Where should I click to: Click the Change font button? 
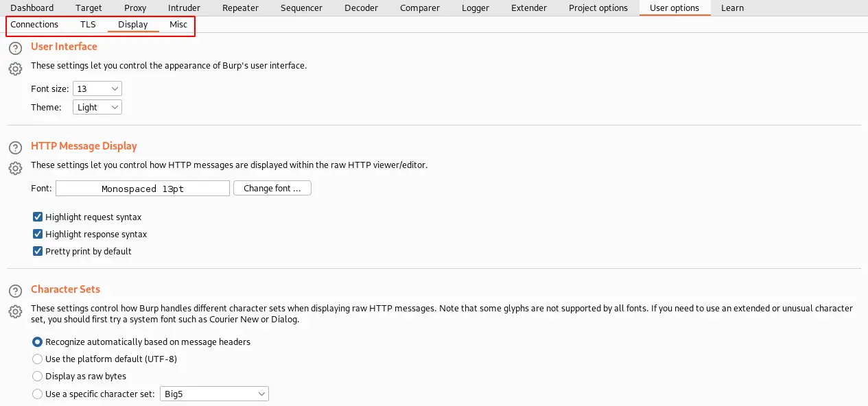pyautogui.click(x=272, y=188)
